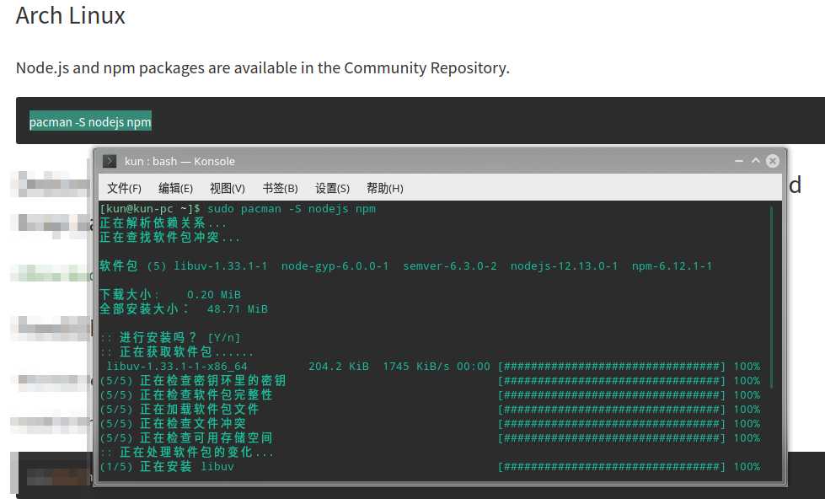Click the Konsole terminal scrollbar
Screen dimensions: 825x504
[x=771, y=298]
